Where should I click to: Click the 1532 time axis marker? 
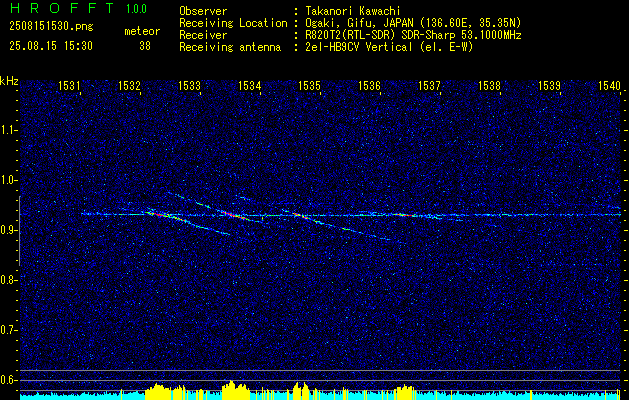129,85
